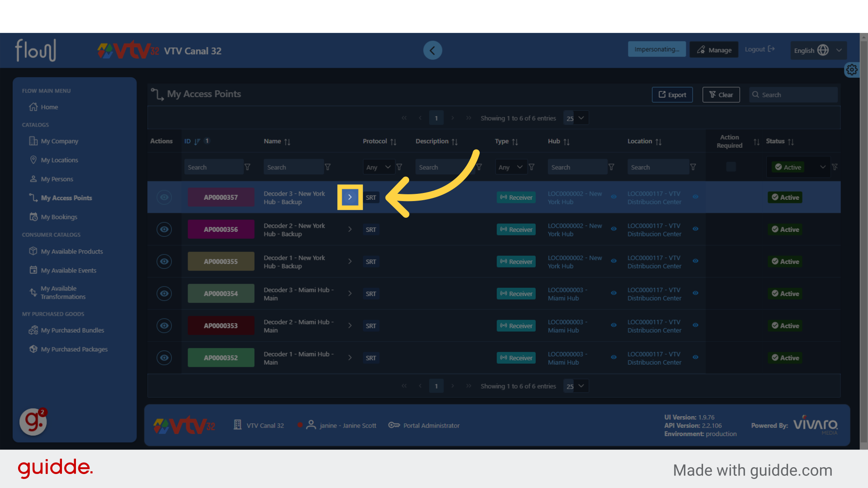Click the Export button

[x=672, y=95]
